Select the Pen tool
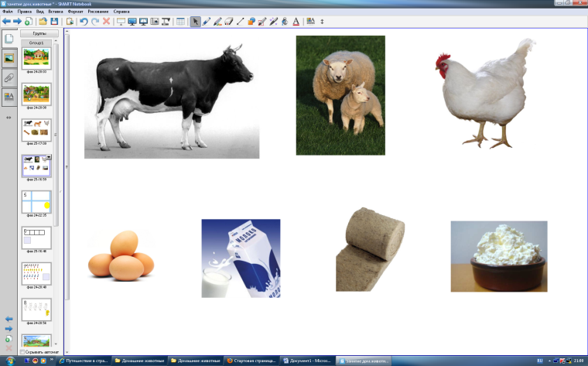 click(x=207, y=22)
